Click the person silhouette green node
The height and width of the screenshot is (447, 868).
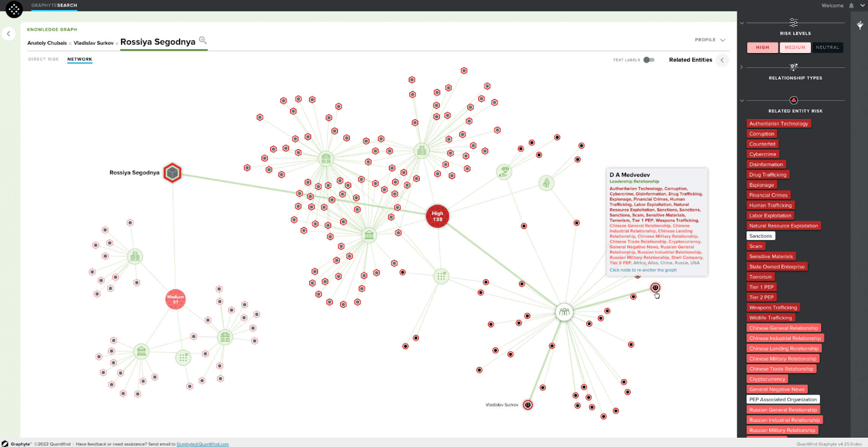tap(546, 183)
